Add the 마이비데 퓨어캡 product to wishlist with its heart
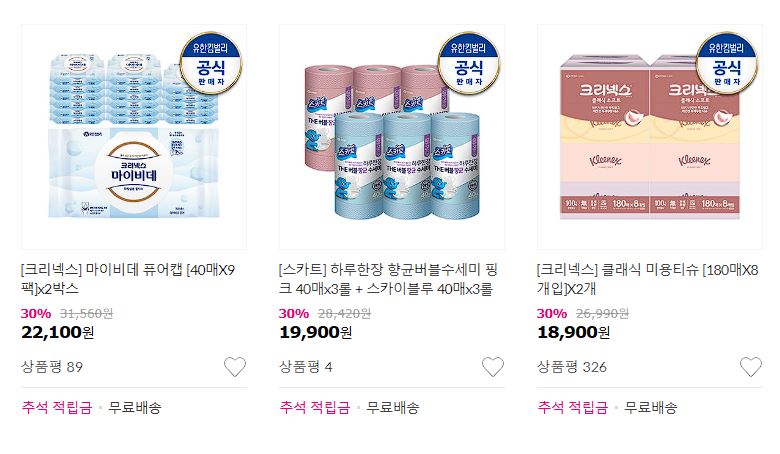The width and height of the screenshot is (780, 454). coord(235,367)
